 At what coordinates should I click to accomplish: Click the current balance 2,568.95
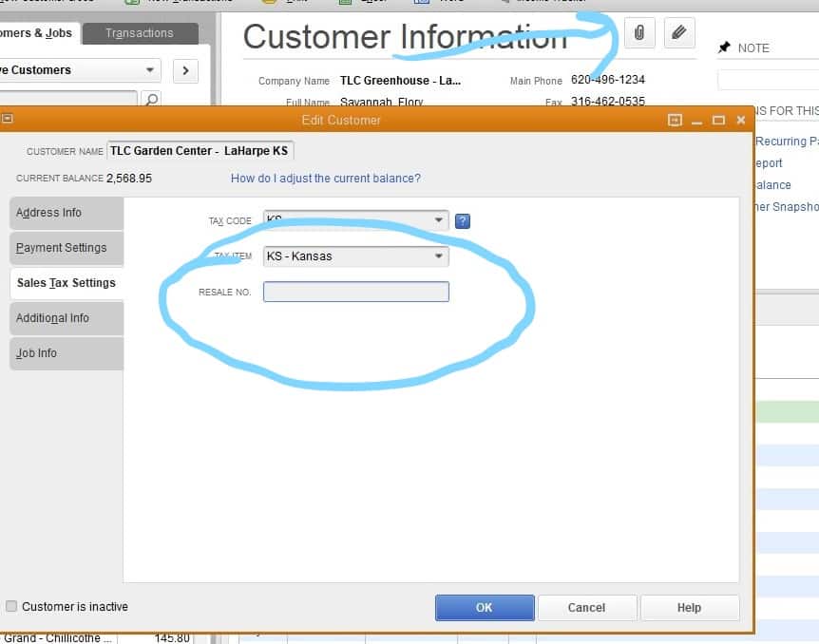pyautogui.click(x=129, y=179)
